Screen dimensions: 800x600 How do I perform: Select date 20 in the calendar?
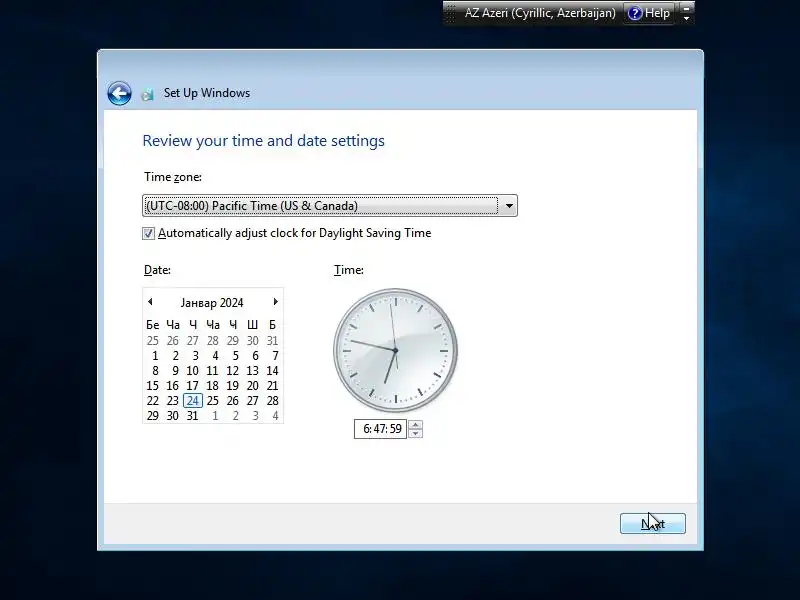pos(253,386)
